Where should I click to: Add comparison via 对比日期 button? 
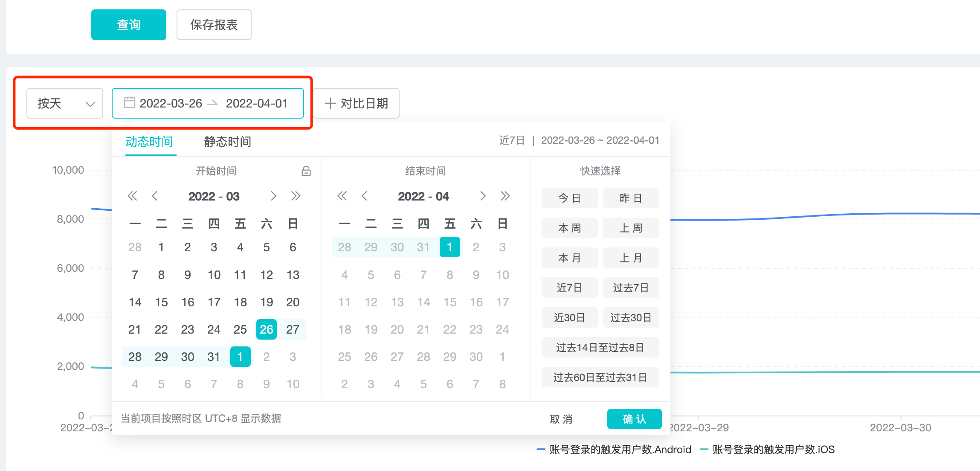(x=356, y=103)
